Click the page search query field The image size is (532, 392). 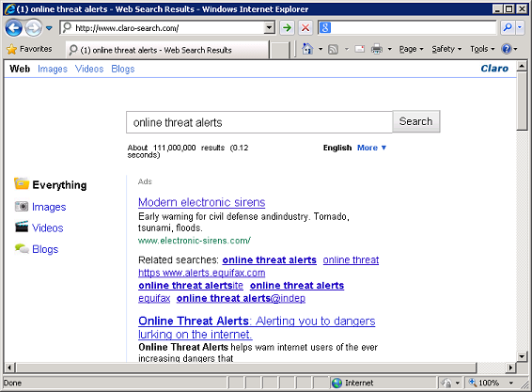pyautogui.click(x=259, y=122)
